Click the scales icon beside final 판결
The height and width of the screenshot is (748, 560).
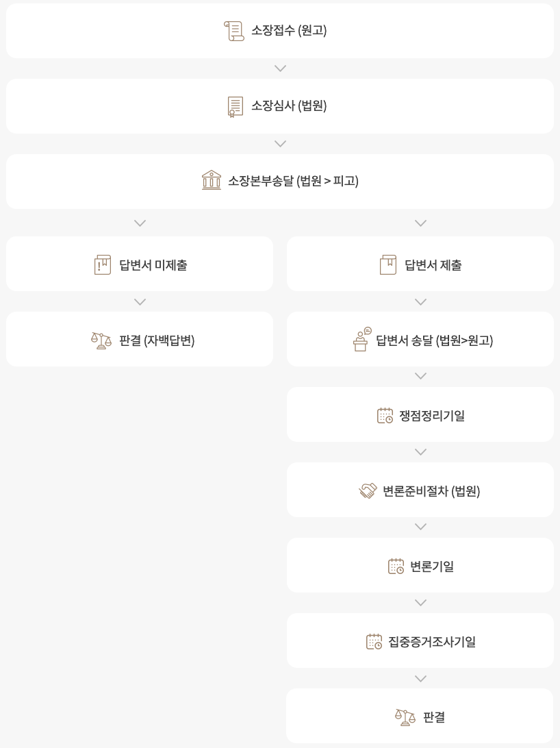click(x=405, y=717)
